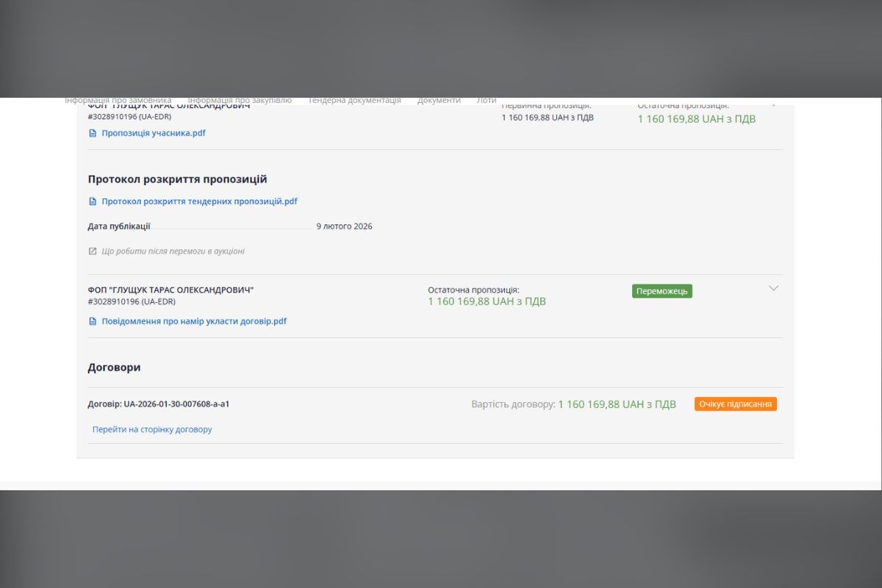The image size is (882, 588).
Task: Switch to the Інформація про закупівлю tab
Action: [240, 101]
